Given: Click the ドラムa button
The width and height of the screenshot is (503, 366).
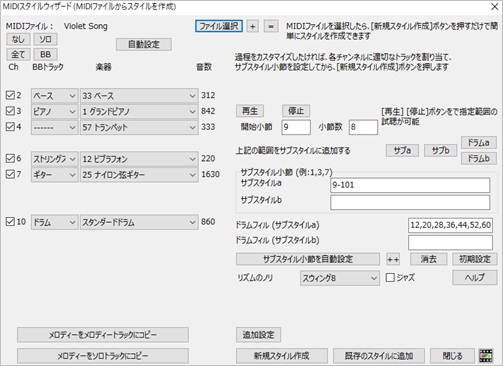Looking at the screenshot, I should click(x=479, y=143).
